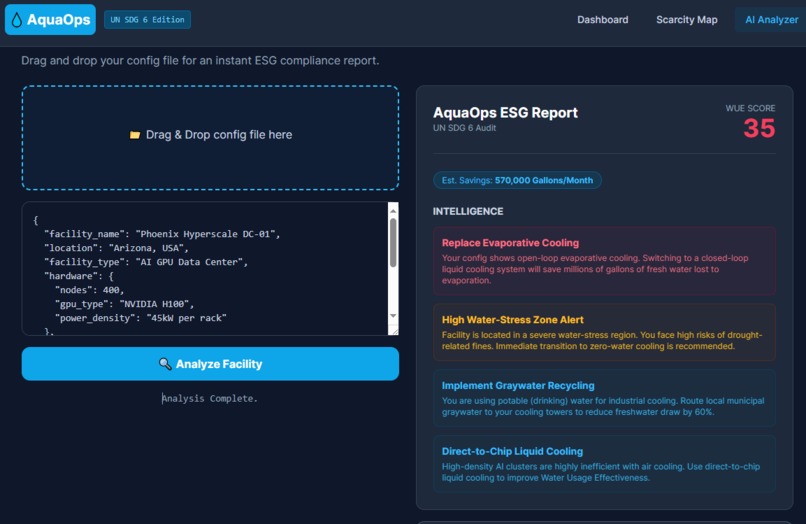This screenshot has height=524, width=806.
Task: Select the Direct-to-Chip Liquid Cooling card
Action: (604, 464)
